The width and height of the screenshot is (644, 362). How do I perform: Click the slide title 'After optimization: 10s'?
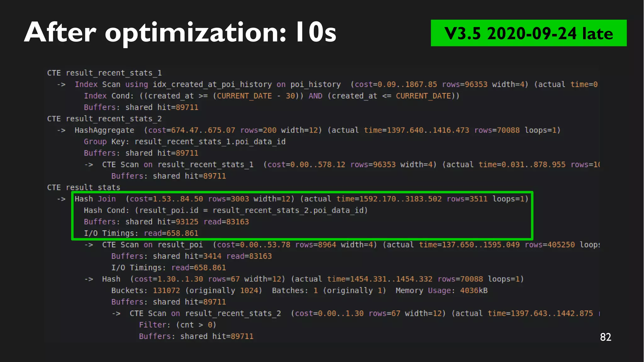[180, 32]
